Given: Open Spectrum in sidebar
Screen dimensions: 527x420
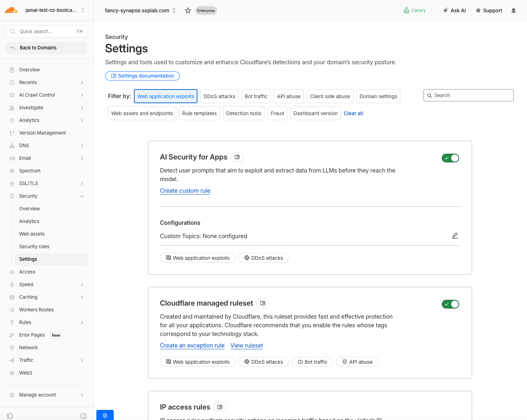Looking at the screenshot, I should coord(30,171).
